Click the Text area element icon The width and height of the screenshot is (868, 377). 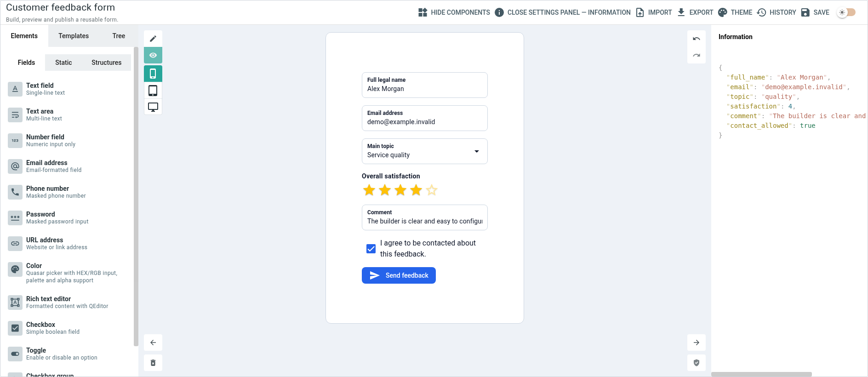point(15,115)
